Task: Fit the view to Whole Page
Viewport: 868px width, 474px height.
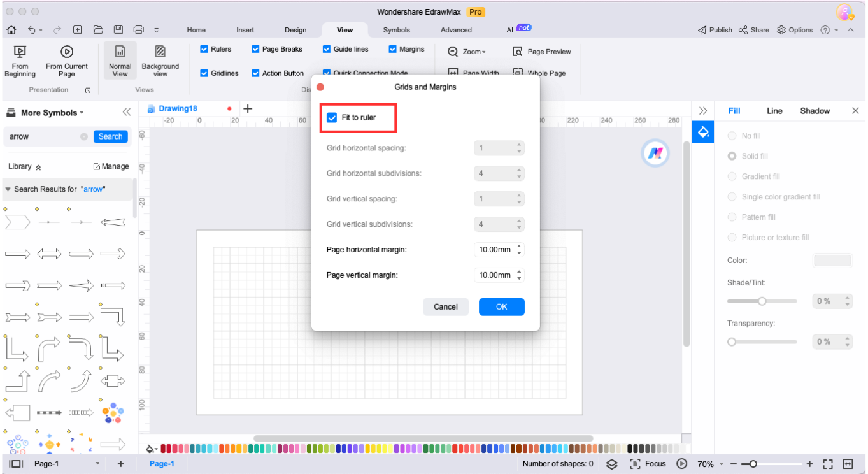Action: tap(539, 73)
